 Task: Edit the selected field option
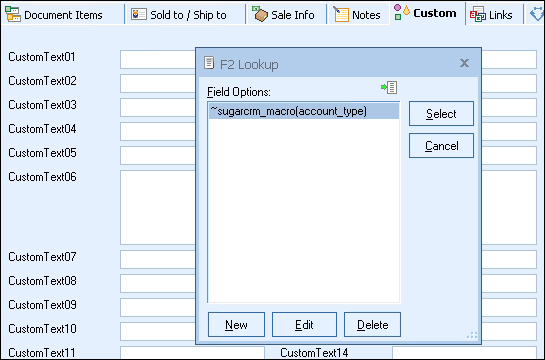pyautogui.click(x=304, y=325)
